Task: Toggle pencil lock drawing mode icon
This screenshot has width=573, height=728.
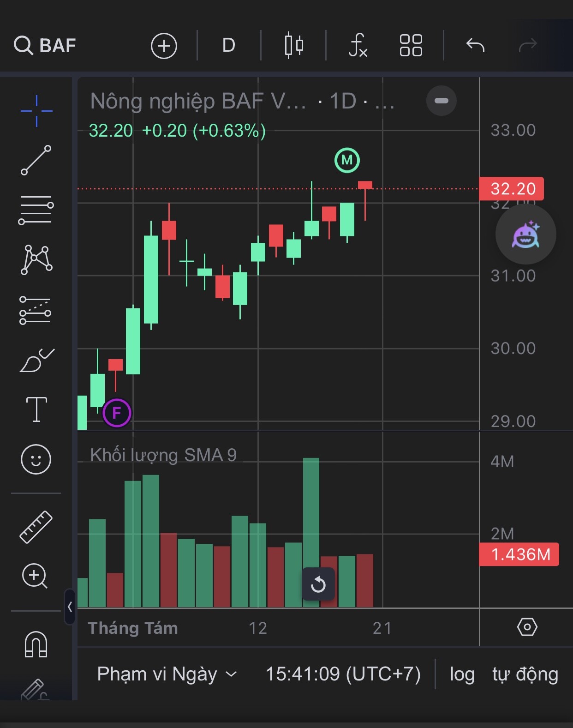Action: coord(35,690)
